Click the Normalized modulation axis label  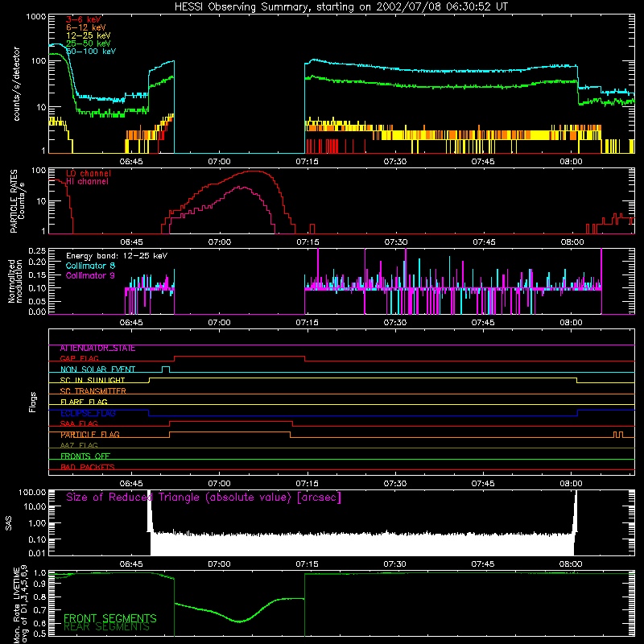[x=15, y=281]
